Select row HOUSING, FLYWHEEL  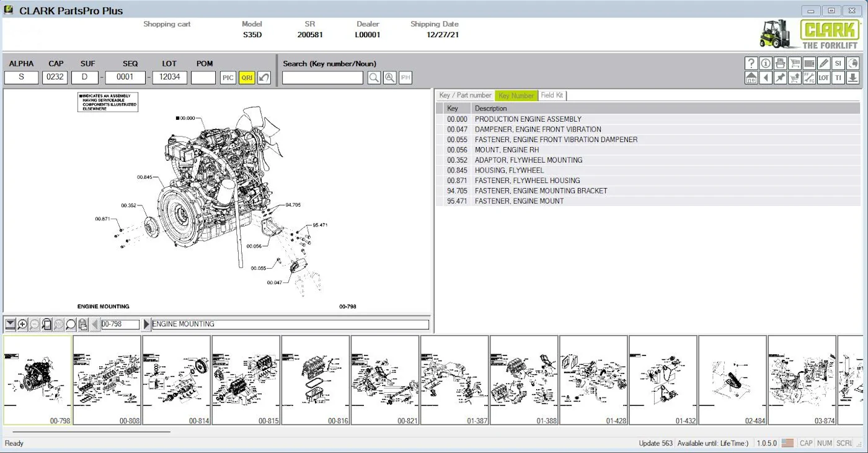click(648, 170)
